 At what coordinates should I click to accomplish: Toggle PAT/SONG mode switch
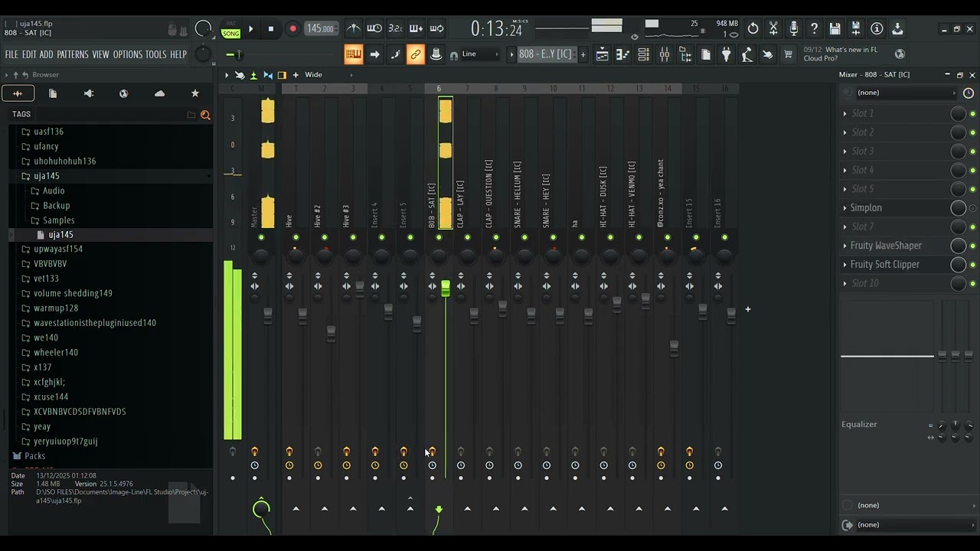click(x=230, y=30)
